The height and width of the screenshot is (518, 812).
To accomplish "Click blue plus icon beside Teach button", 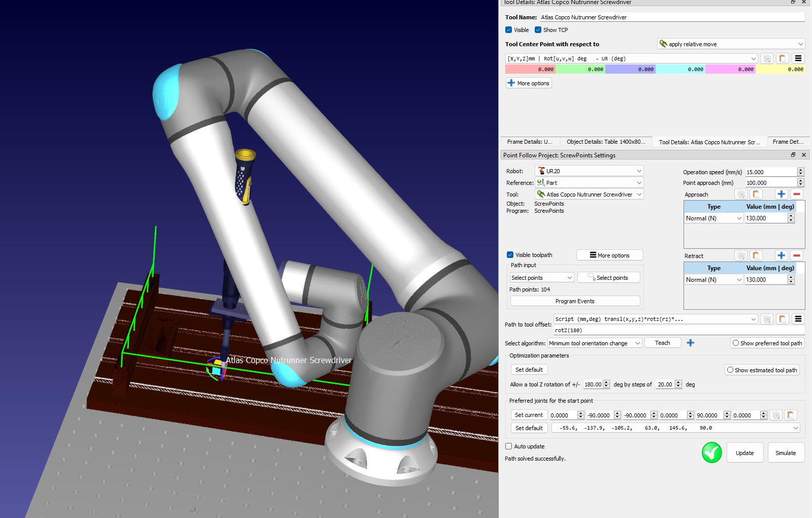I will [x=690, y=343].
